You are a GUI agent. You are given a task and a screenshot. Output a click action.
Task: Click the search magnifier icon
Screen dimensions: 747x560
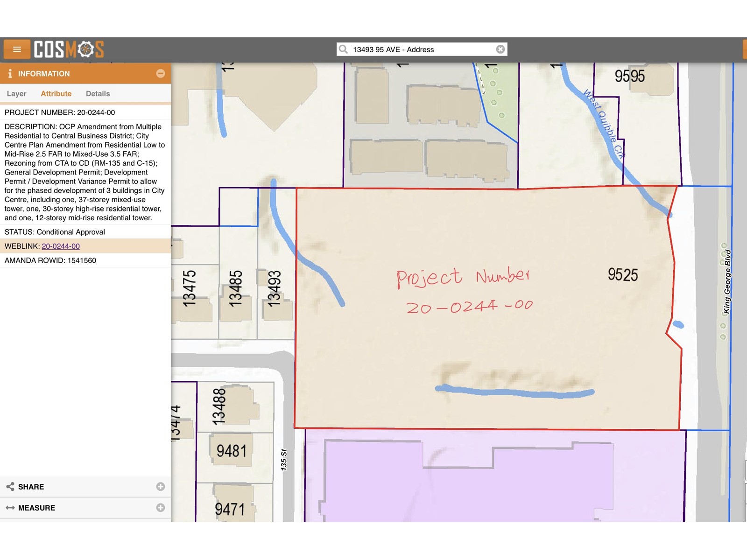(344, 49)
